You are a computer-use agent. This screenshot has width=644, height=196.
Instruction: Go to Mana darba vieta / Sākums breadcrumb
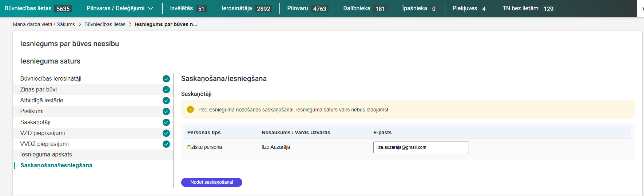[x=44, y=24]
